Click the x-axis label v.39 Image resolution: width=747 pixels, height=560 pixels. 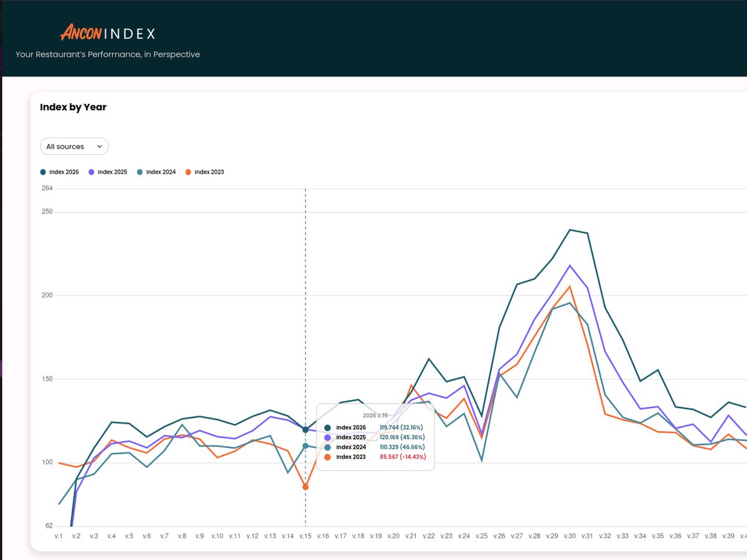click(x=728, y=536)
